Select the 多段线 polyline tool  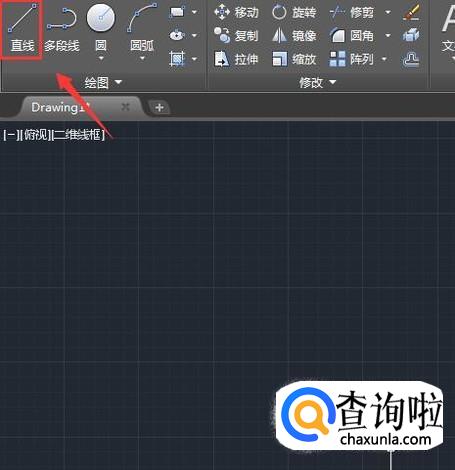[x=62, y=30]
